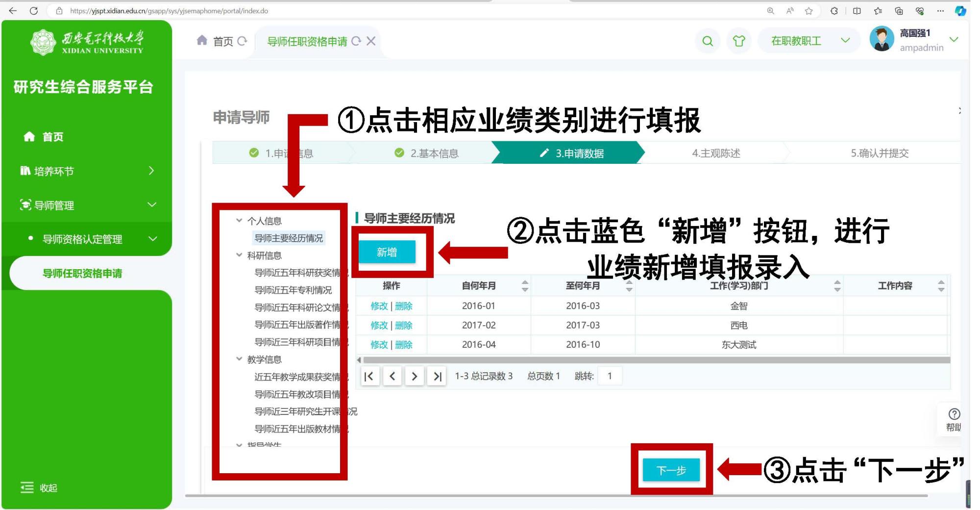
Task: Click the search magnifier icon in header
Action: pyautogui.click(x=707, y=41)
